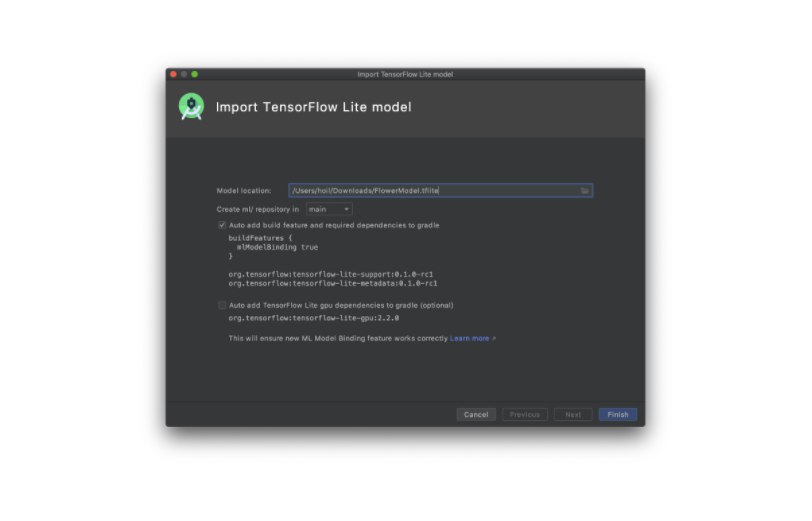Click the Import TensorFlow Lite model heading
The height and width of the screenshot is (521, 812).
pyautogui.click(x=313, y=107)
